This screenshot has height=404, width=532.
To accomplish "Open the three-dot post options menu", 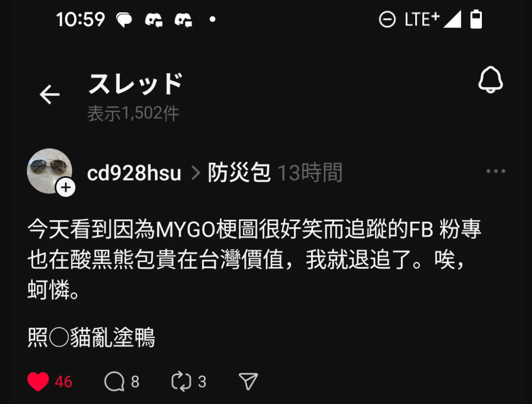I will pyautogui.click(x=495, y=171).
